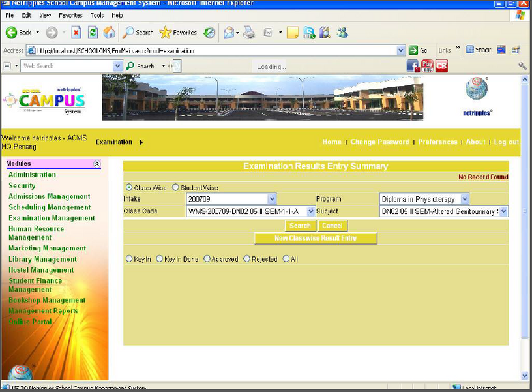
Task: Open the Change Password link
Action: click(379, 142)
